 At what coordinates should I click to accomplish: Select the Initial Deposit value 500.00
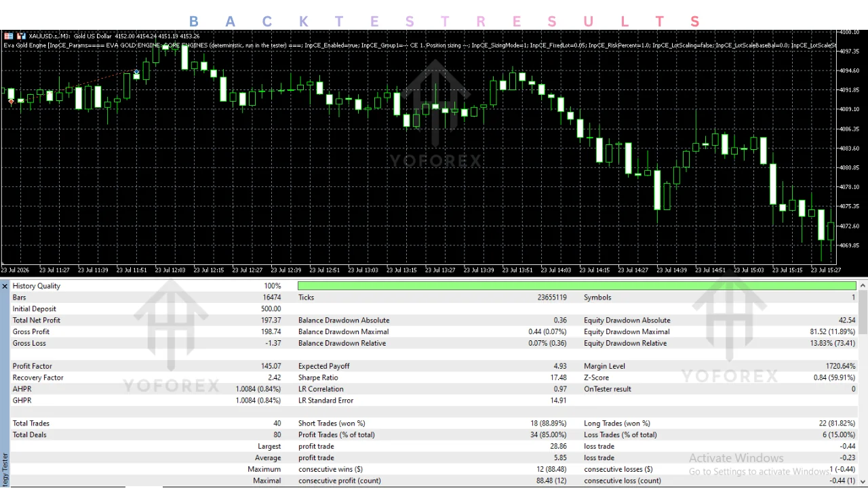pos(271,309)
